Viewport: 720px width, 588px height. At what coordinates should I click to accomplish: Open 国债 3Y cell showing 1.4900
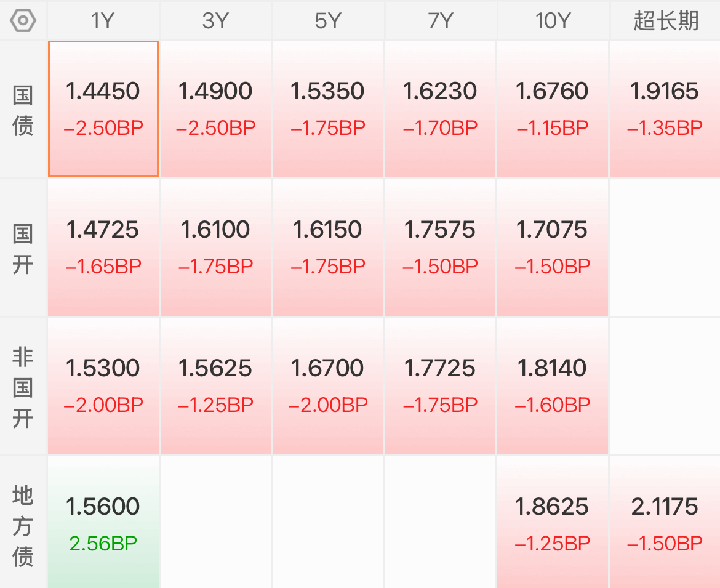pos(215,109)
